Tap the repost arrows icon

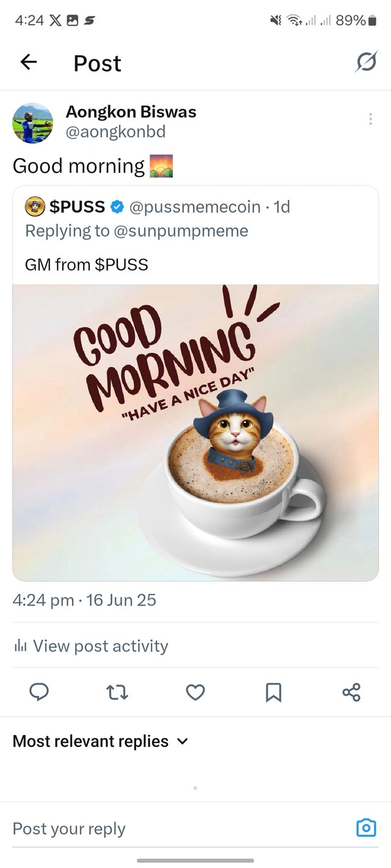pos(117,692)
